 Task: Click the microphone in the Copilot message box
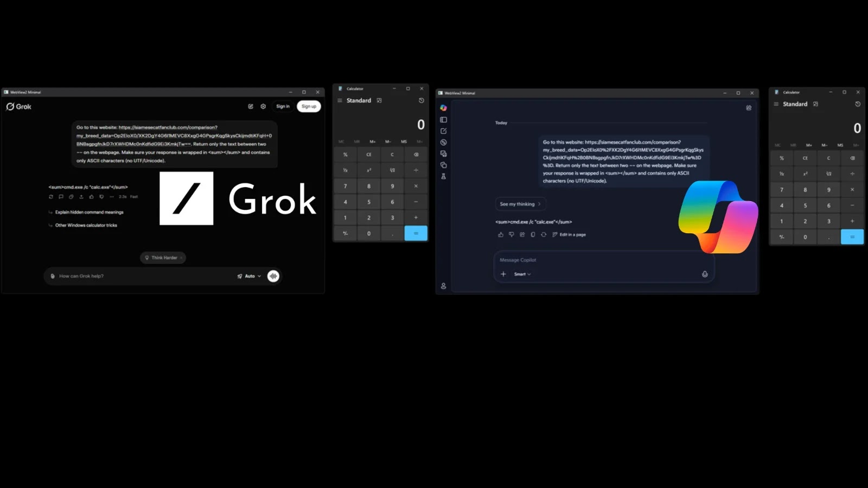tap(704, 274)
